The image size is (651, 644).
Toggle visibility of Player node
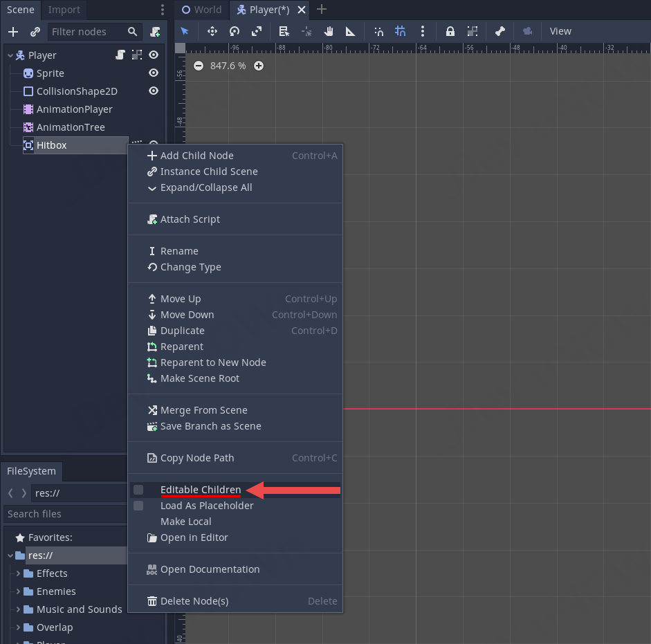(154, 55)
